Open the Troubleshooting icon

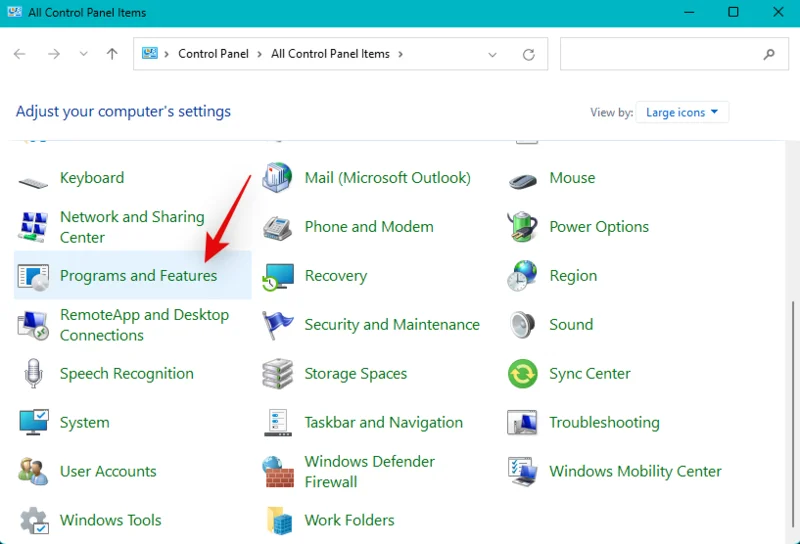click(522, 423)
